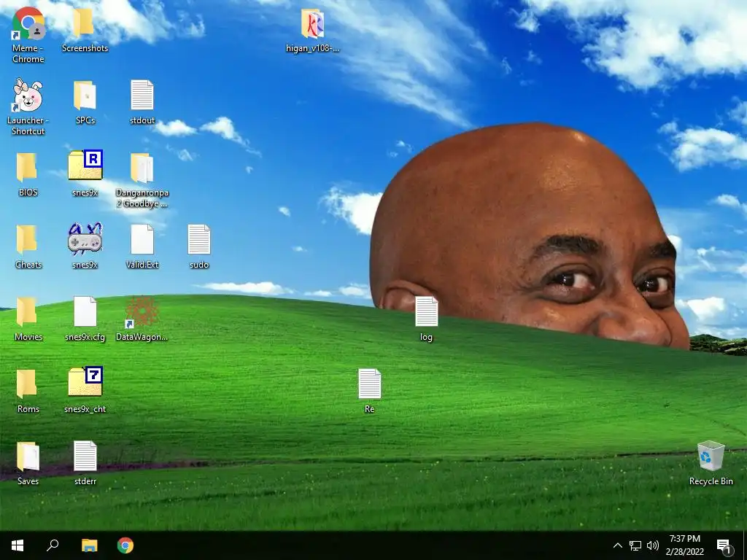Open taskbar search magnifier

pos(53,545)
